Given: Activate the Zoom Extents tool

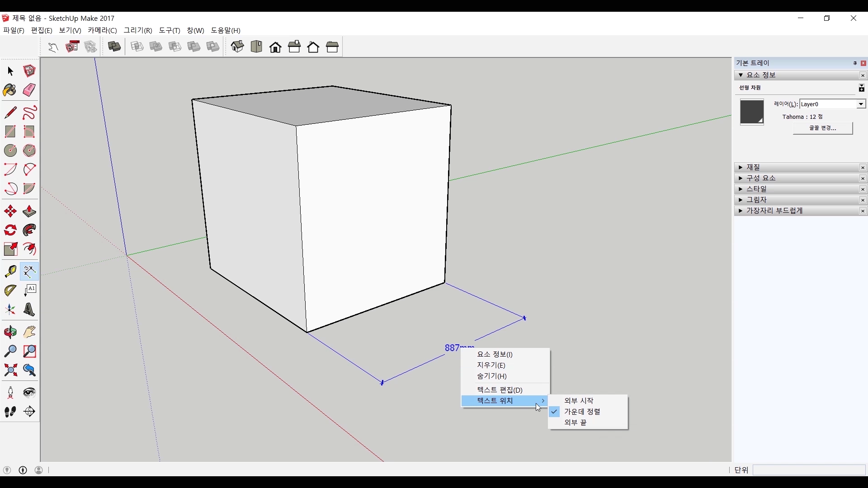Looking at the screenshot, I should [x=10, y=371].
